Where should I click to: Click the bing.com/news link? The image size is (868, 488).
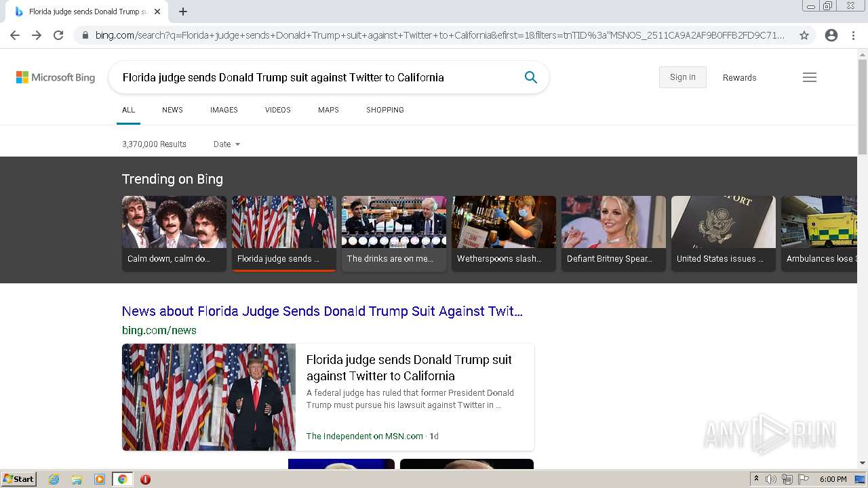tap(159, 331)
